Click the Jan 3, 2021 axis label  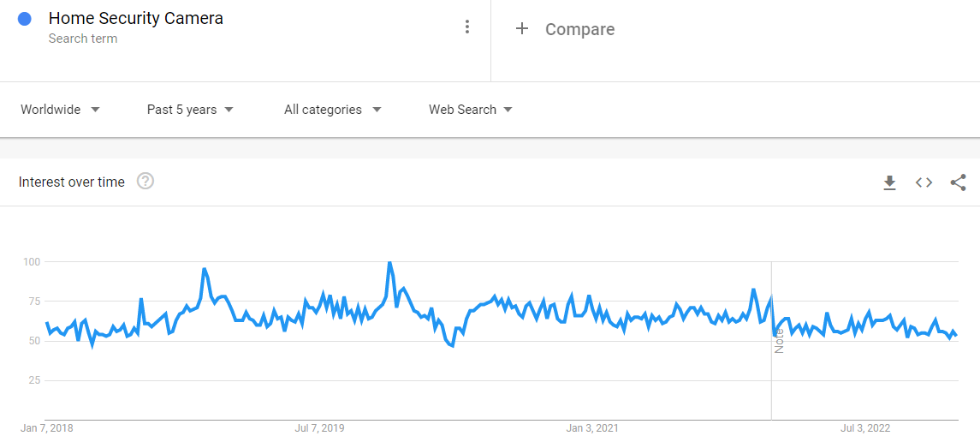click(x=592, y=428)
